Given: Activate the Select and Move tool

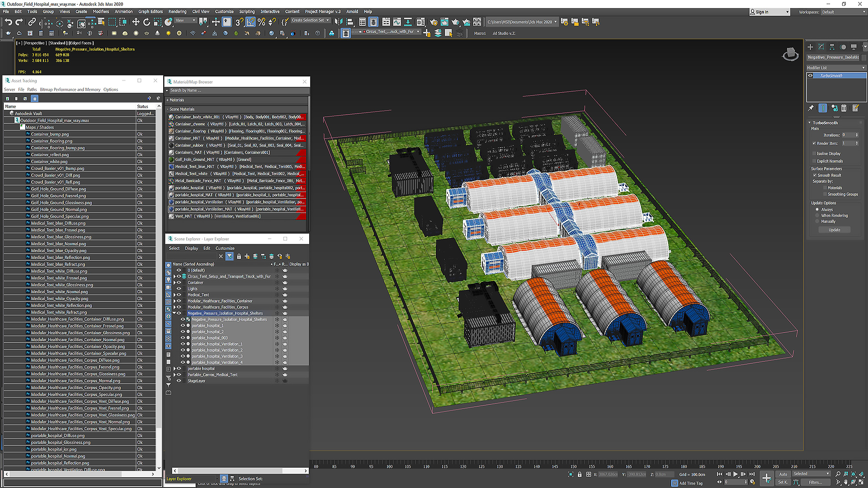Looking at the screenshot, I should point(136,22).
